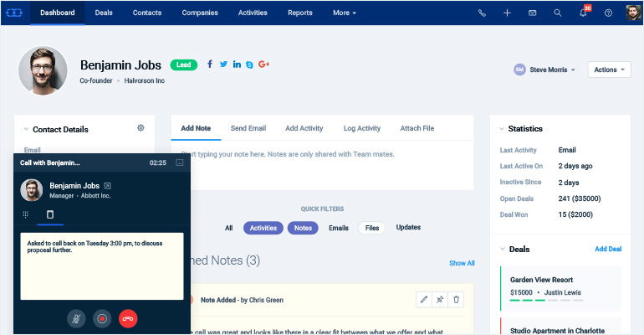Viewport: 644px width, 335px height.
Task: Open the dial pad in call widget
Action: [x=26, y=214]
